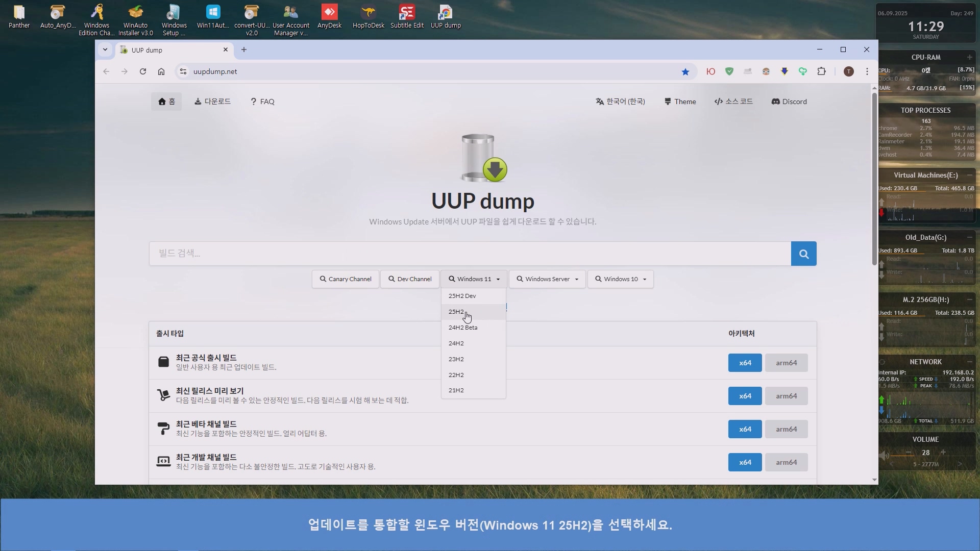
Task: Open the Panther desktop shortcut
Action: [19, 17]
